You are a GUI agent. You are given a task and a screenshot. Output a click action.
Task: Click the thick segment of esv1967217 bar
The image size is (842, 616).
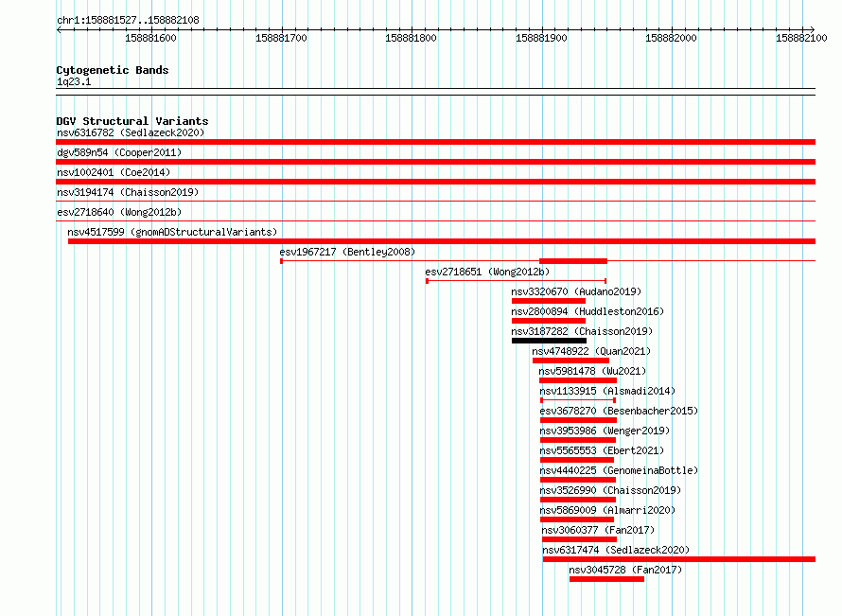click(x=573, y=261)
